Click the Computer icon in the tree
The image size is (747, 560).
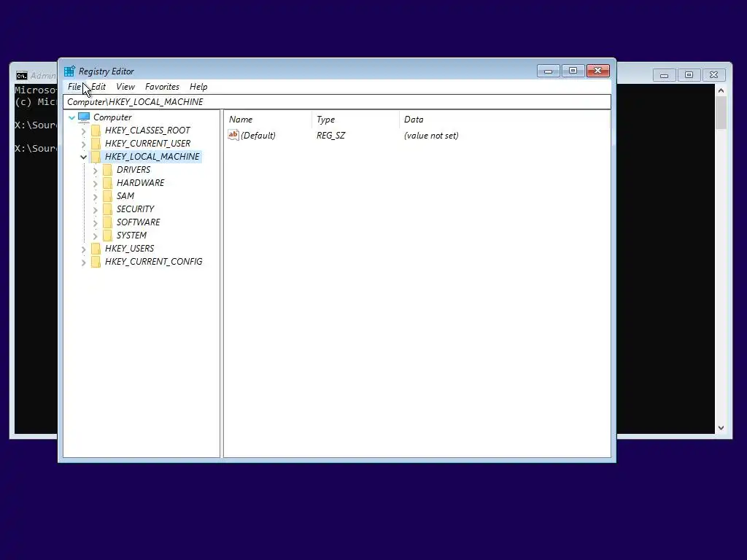click(84, 117)
